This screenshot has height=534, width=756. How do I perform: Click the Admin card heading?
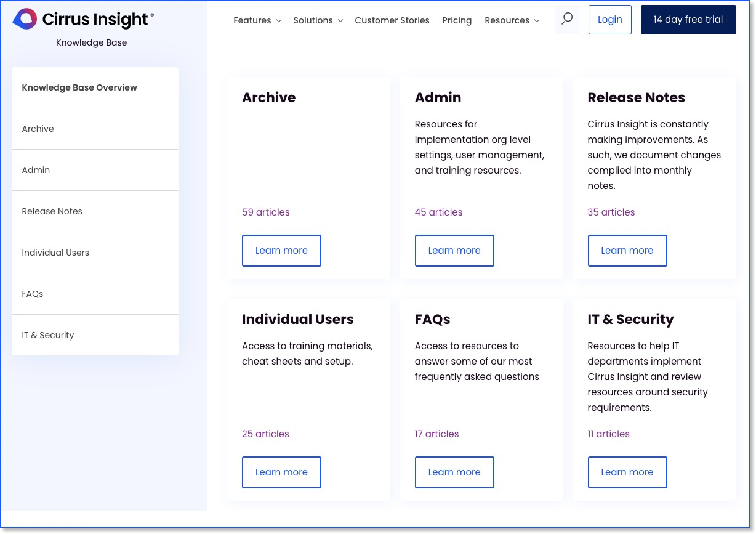(x=438, y=97)
